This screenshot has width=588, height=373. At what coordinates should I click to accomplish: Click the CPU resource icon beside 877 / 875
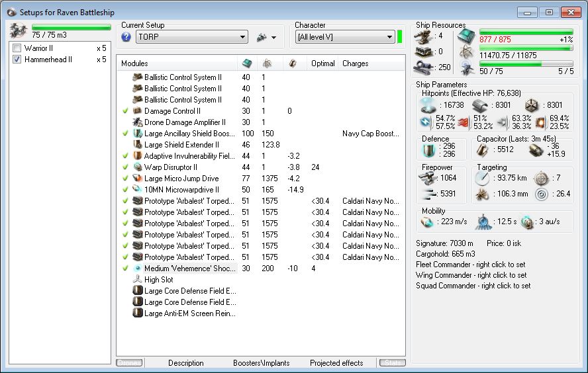pos(466,36)
